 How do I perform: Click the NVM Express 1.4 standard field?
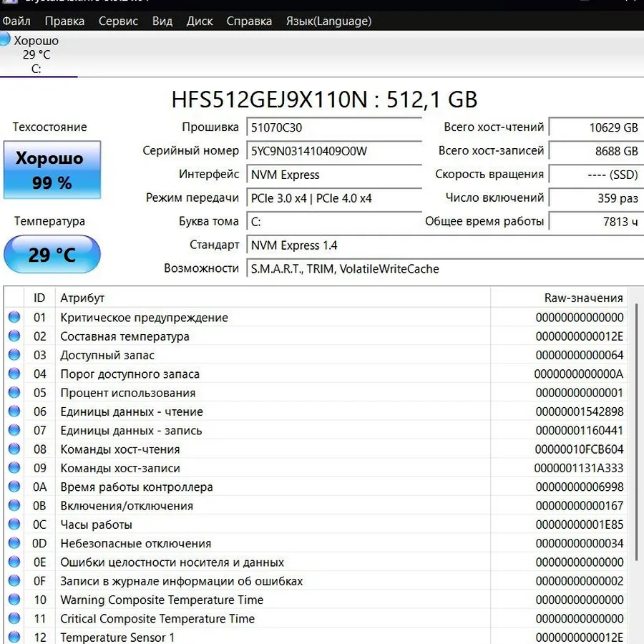point(445,245)
